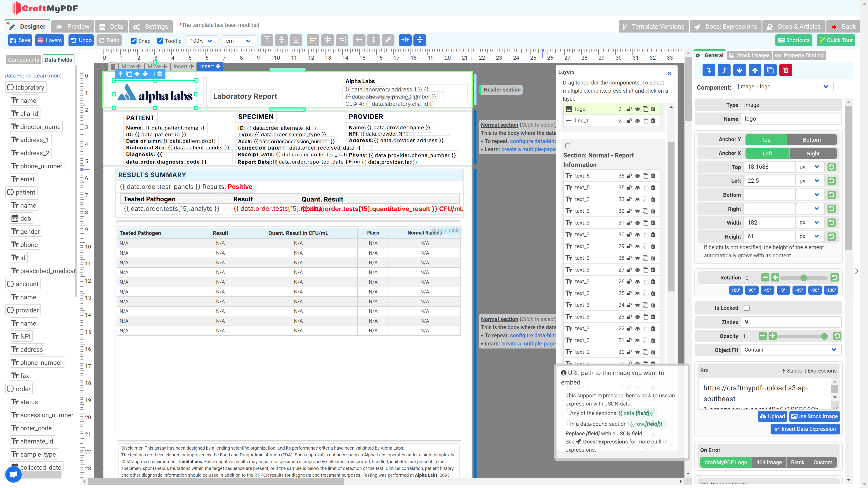
Task: Open the chat support bubble icon
Action: [x=14, y=474]
